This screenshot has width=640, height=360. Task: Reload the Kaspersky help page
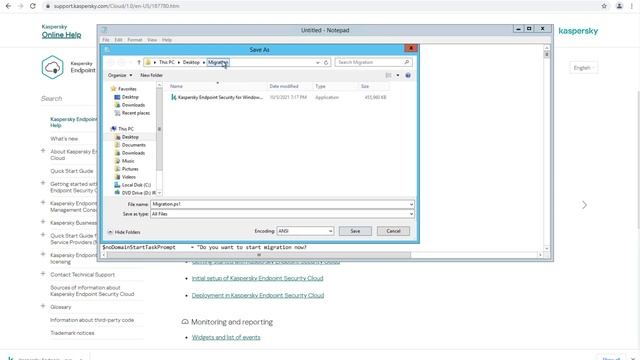pyautogui.click(x=33, y=6)
